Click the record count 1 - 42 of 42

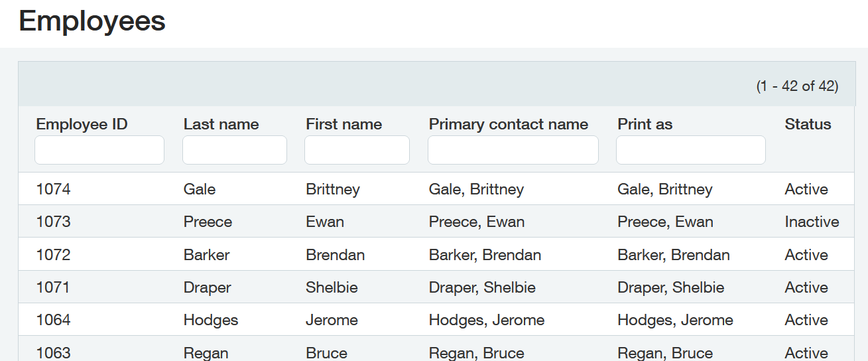(797, 86)
